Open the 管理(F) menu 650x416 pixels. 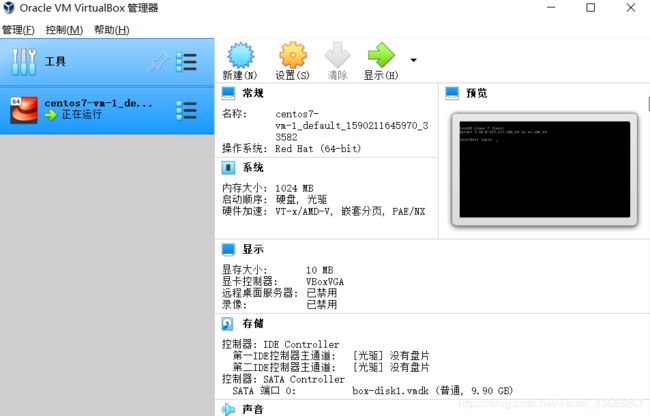pyautogui.click(x=18, y=30)
